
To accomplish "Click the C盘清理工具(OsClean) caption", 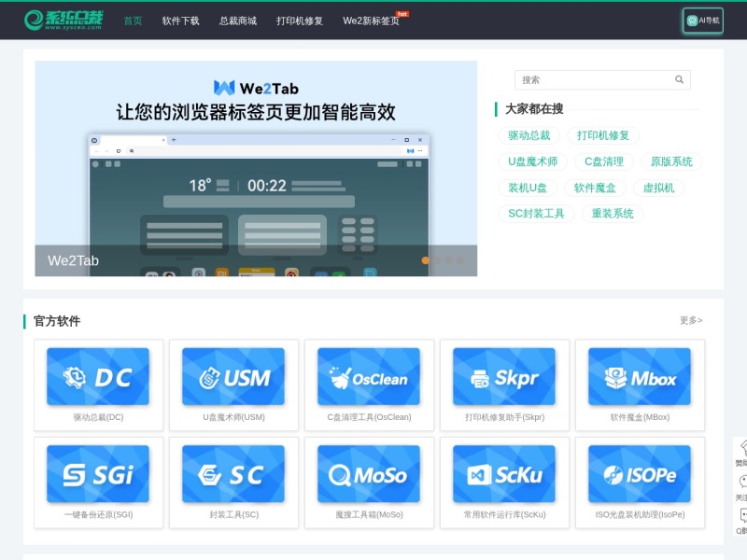I will (x=369, y=417).
